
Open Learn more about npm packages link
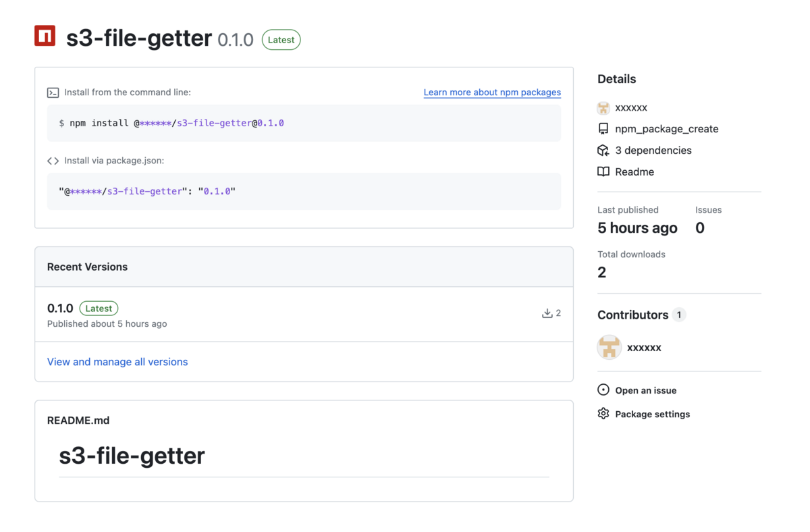[492, 92]
